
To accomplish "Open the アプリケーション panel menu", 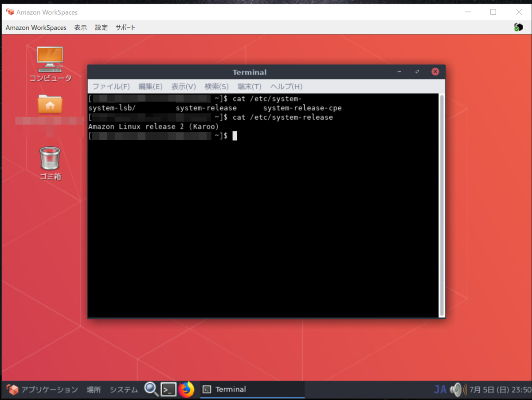I will 43,390.
